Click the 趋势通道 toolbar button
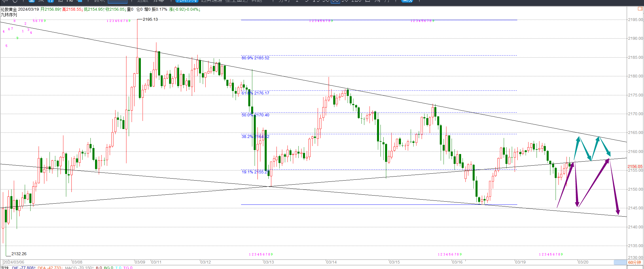 (212, 1)
